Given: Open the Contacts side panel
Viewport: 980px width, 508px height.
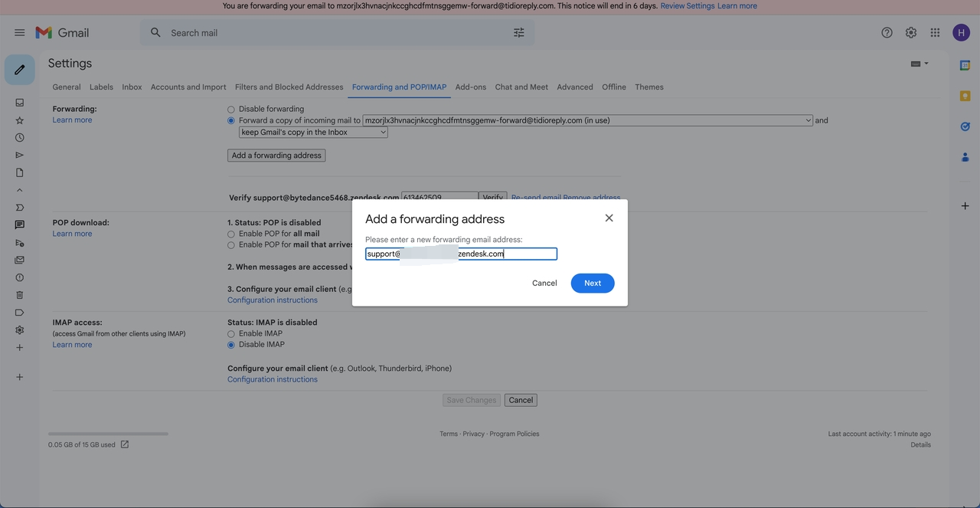Looking at the screenshot, I should 965,157.
